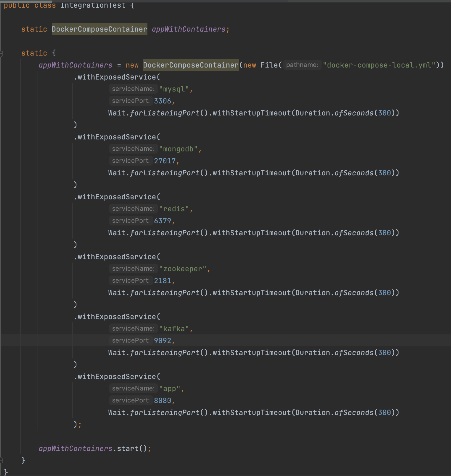Viewport: 451px width, 476px height.
Task: Click serviceName: hint before "redis"
Action: pyautogui.click(x=133, y=209)
